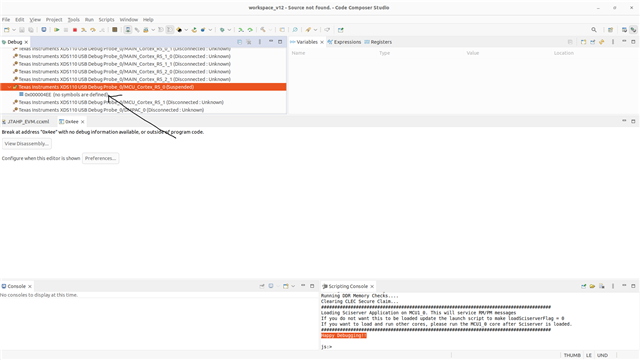
Task: Click the Debug launch icon in toolbar
Action: (44, 30)
